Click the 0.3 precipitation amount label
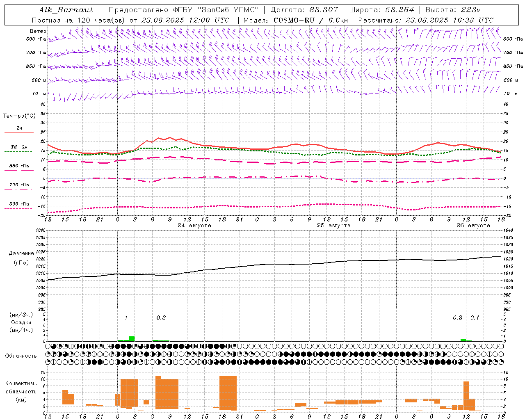This screenshot has width=525, height=420. (x=457, y=318)
